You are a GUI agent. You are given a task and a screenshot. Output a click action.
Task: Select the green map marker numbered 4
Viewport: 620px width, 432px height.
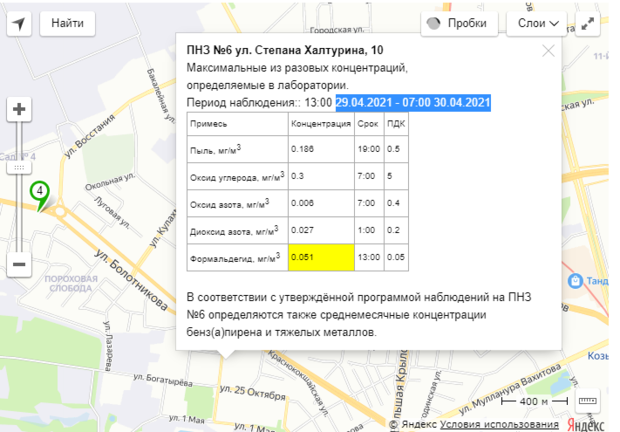[40, 193]
